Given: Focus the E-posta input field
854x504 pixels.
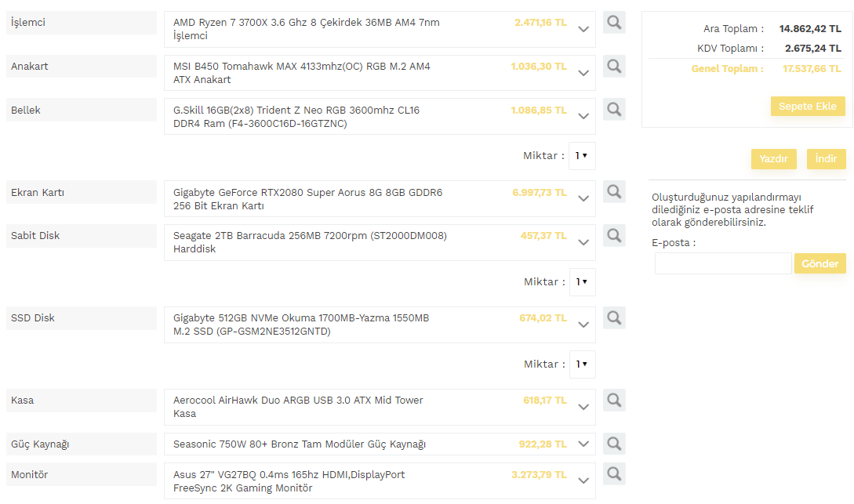Looking at the screenshot, I should click(723, 263).
